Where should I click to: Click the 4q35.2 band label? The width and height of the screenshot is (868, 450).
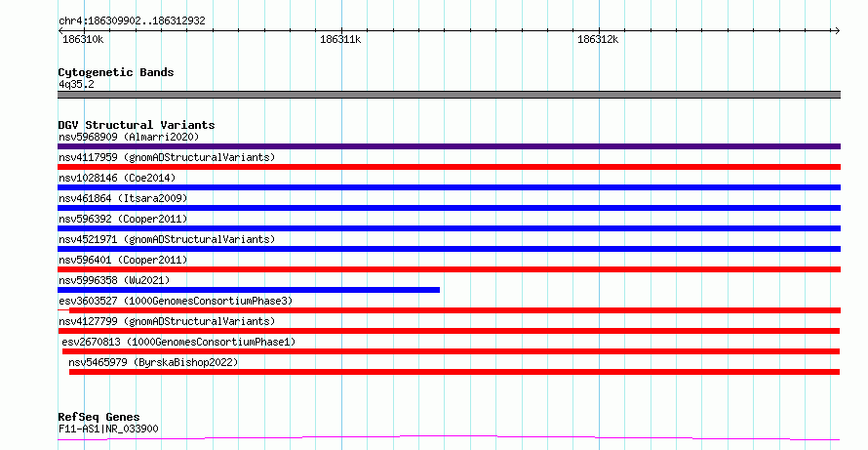point(76,84)
